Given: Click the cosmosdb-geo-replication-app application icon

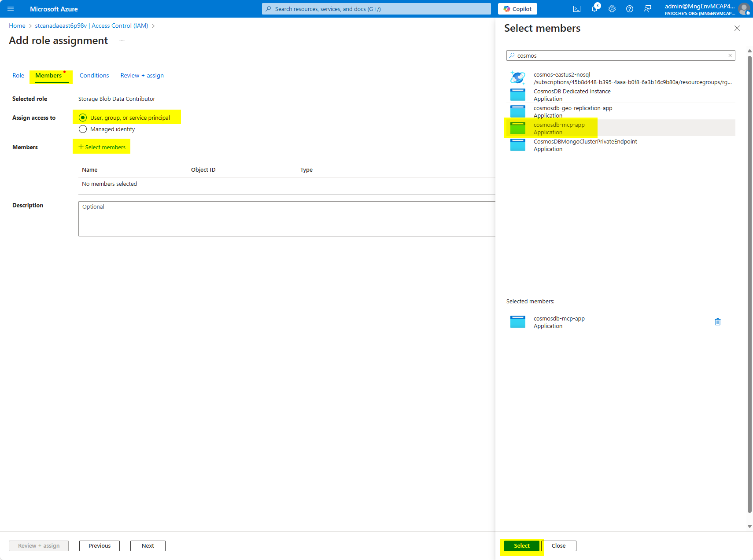Looking at the screenshot, I should pyautogui.click(x=518, y=111).
